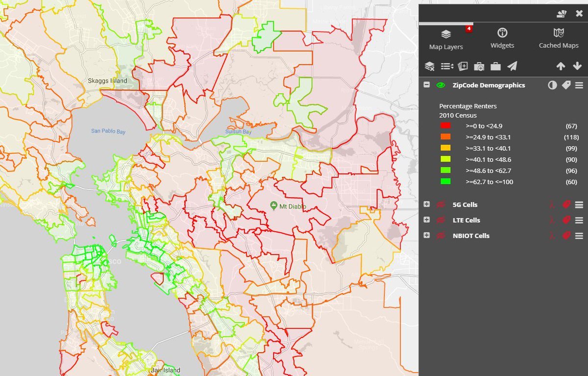Image resolution: width=588 pixels, height=376 pixels.
Task: Adjust ZipCode Demographics opacity contrast icon
Action: point(552,85)
